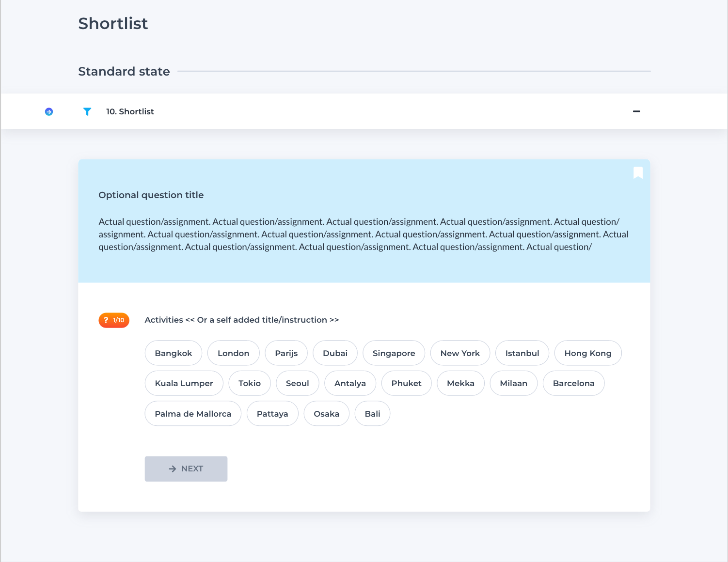Select the Kuala Lumper chip
Image resolution: width=728 pixels, height=562 pixels.
tap(184, 383)
